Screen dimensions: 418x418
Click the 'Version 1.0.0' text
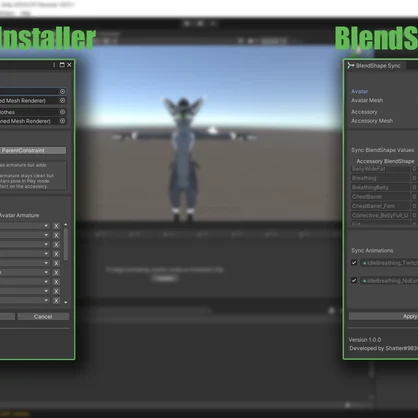365,340
